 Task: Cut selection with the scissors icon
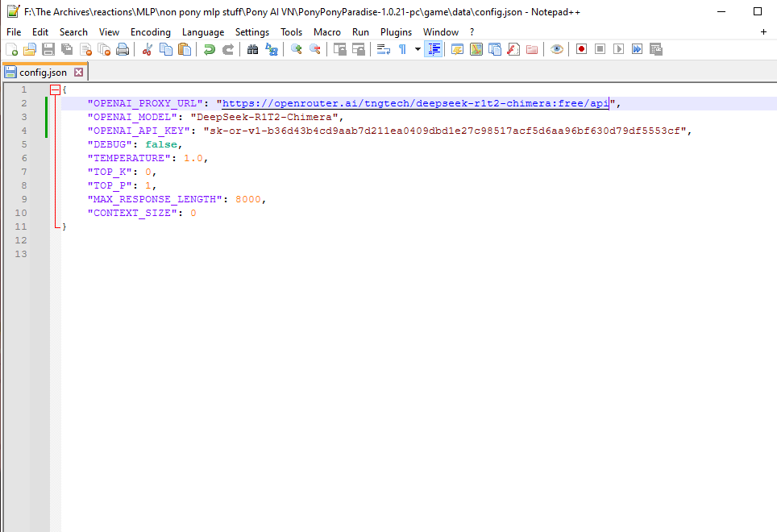tap(148, 49)
